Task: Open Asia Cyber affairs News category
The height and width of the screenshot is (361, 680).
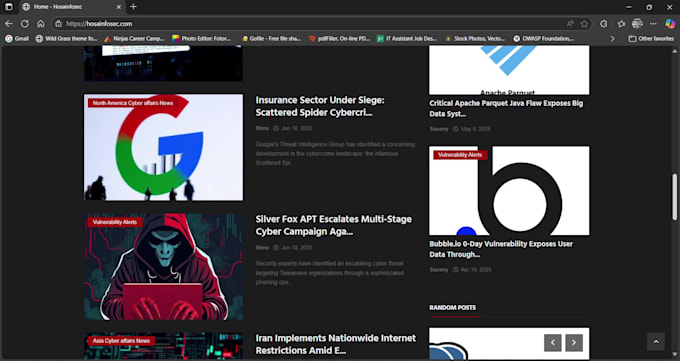Action: point(121,341)
